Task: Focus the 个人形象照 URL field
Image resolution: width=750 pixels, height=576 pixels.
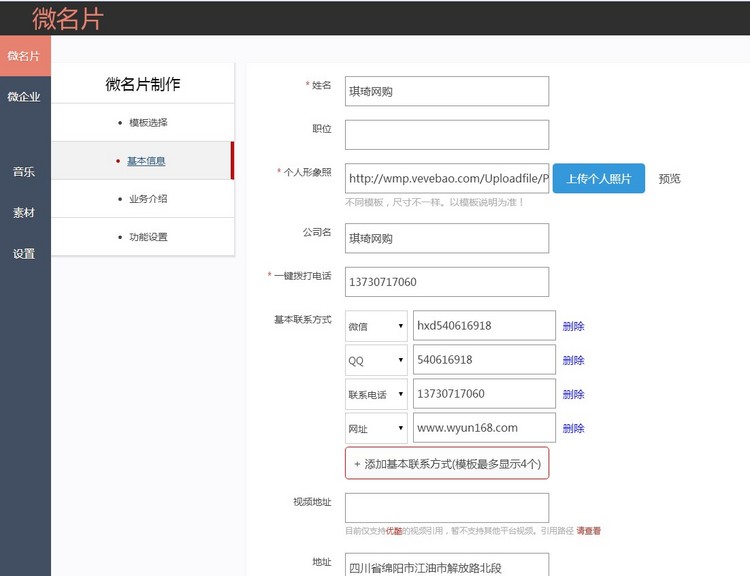Action: point(447,178)
